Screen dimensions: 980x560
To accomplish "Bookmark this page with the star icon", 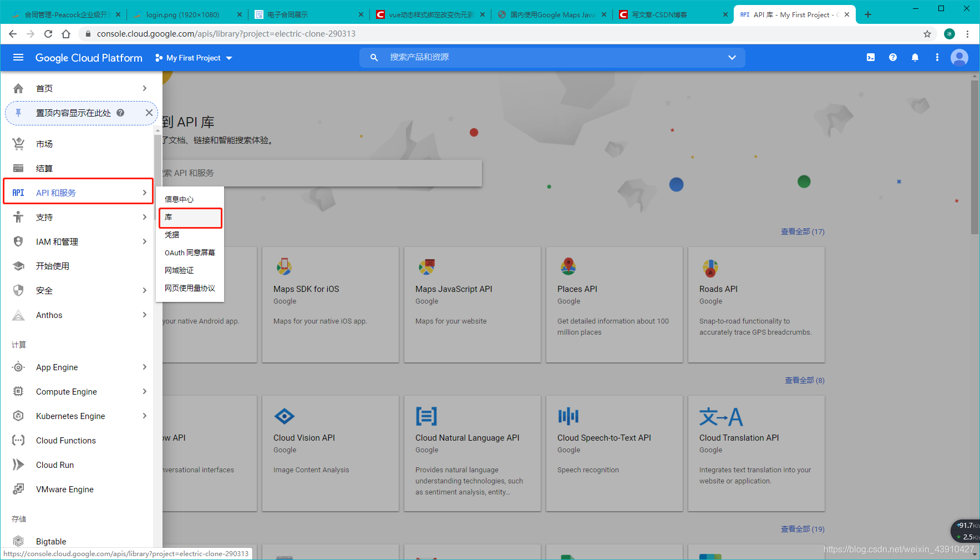I will (x=927, y=34).
